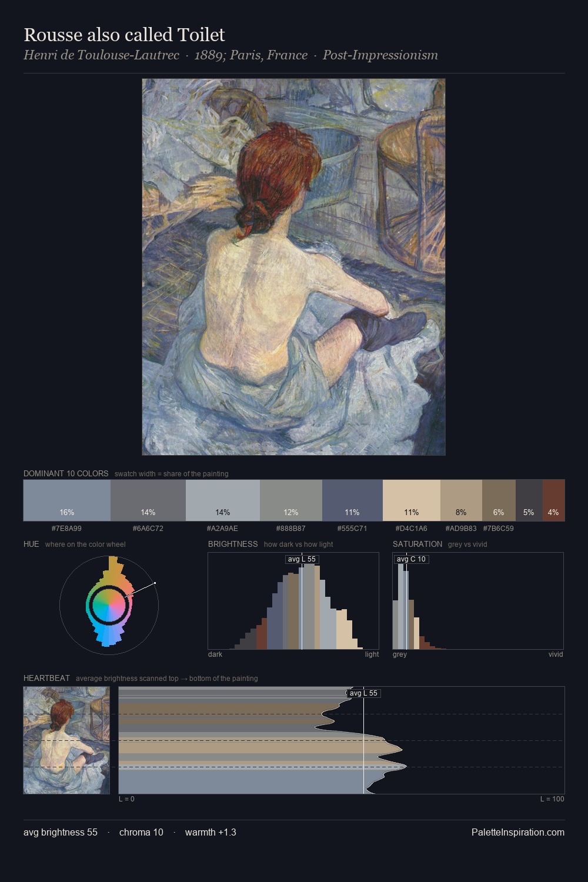588x882 pixels.
Task: Click the hex code #AD9B83 label
Action: (x=461, y=528)
